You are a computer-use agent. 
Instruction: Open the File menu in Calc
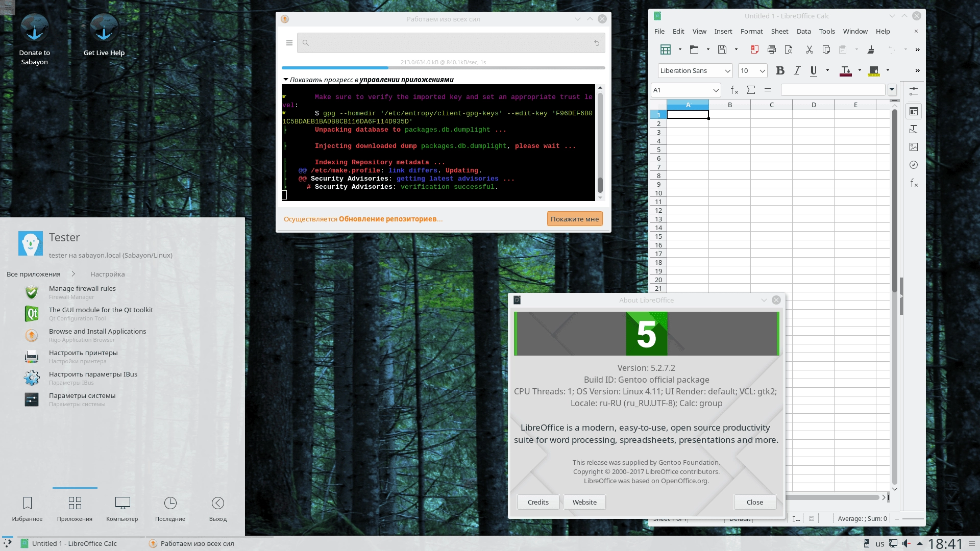coord(659,31)
